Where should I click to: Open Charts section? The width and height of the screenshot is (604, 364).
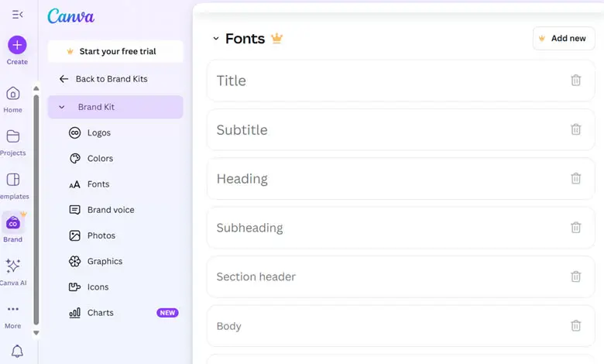point(91,313)
